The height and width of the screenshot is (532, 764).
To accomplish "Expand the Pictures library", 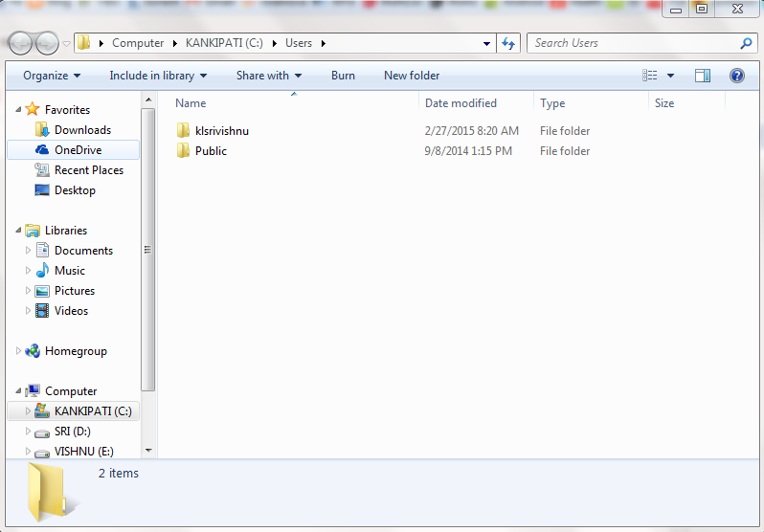I will click(28, 290).
